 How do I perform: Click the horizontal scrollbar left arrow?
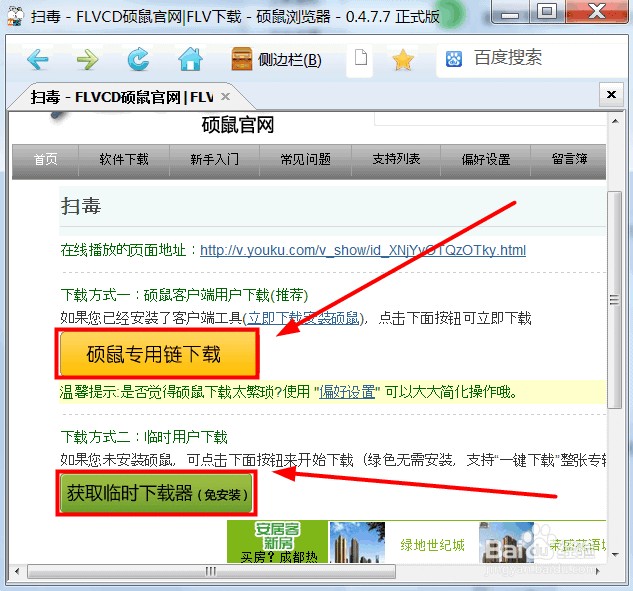(x=17, y=571)
